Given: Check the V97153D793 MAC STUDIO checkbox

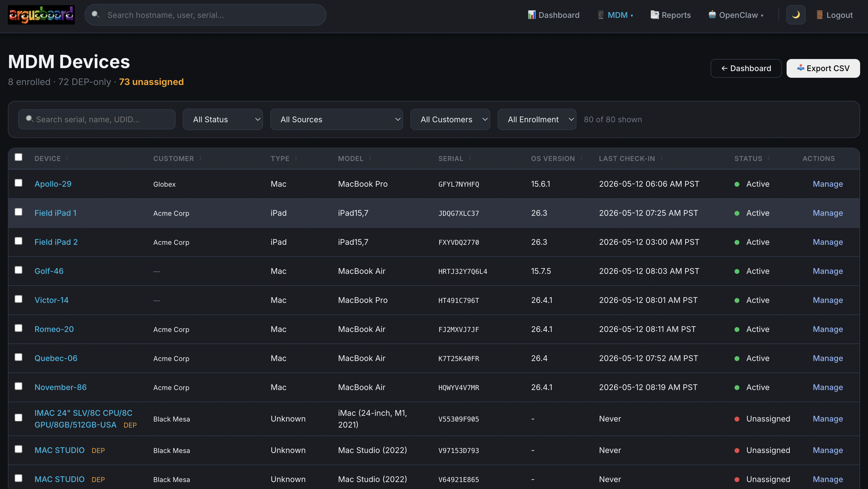Looking at the screenshot, I should (x=18, y=449).
